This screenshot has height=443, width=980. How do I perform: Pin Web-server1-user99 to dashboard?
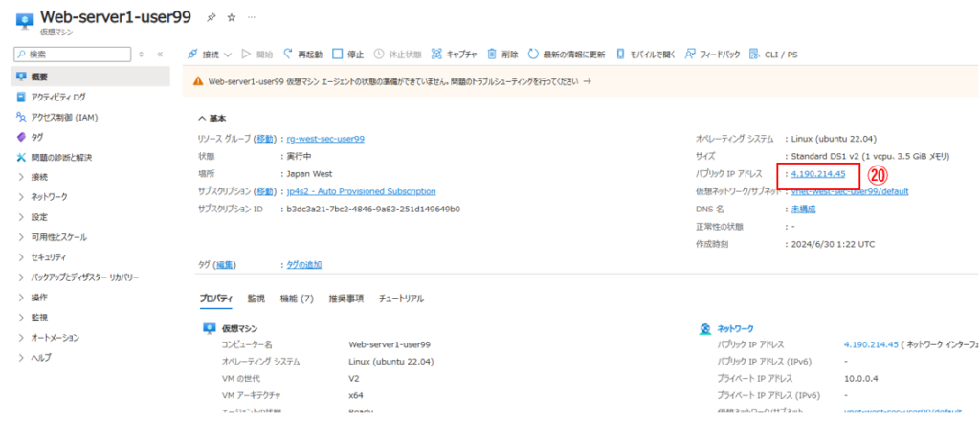(212, 17)
